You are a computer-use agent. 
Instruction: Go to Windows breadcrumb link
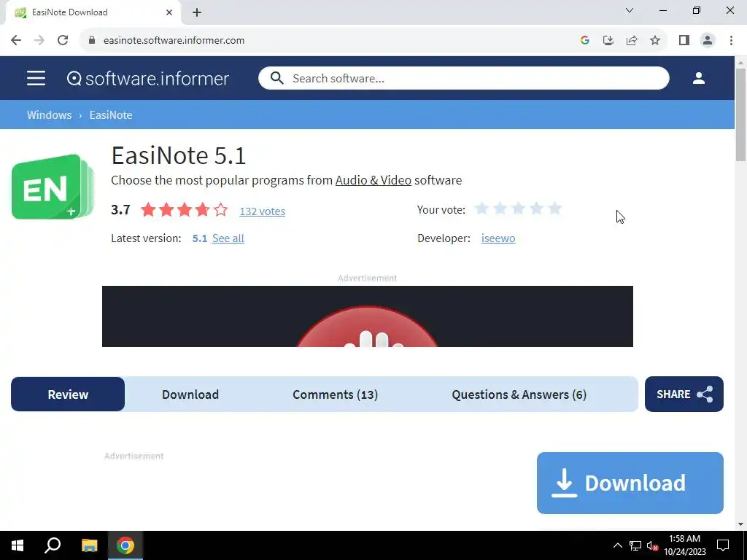pos(49,114)
